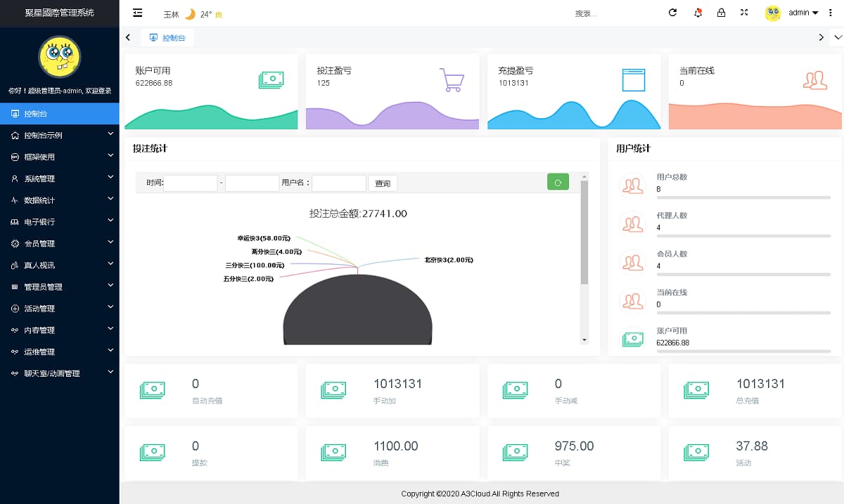Click the refresh icon in top bar
This screenshot has height=504, width=844.
(672, 13)
